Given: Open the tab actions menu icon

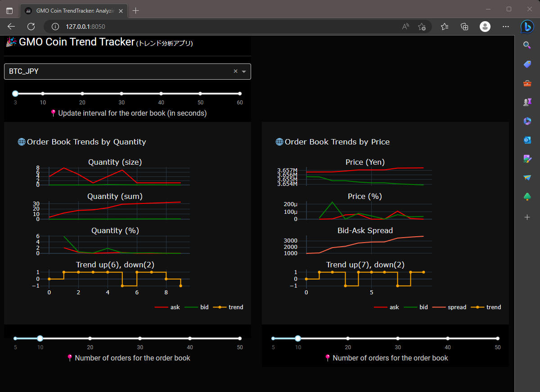Looking at the screenshot, I should click(9, 10).
